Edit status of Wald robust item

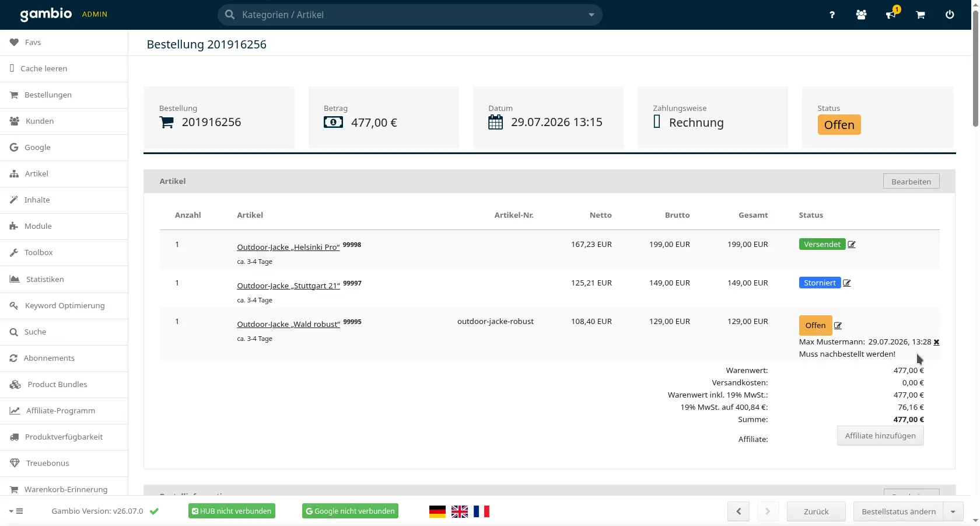point(838,326)
